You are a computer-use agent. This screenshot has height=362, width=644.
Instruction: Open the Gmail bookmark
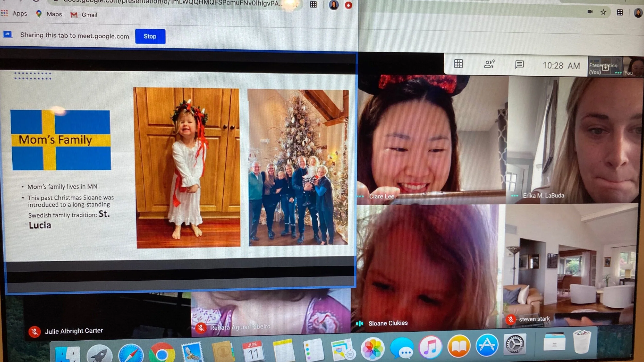tap(84, 15)
